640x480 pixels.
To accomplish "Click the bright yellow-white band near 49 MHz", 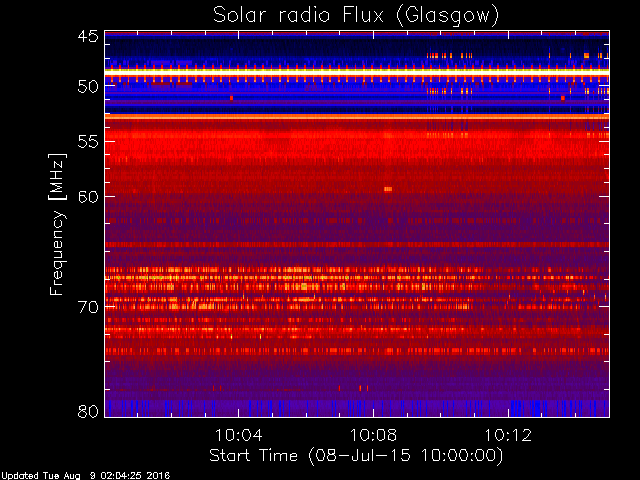I will 357,72.
